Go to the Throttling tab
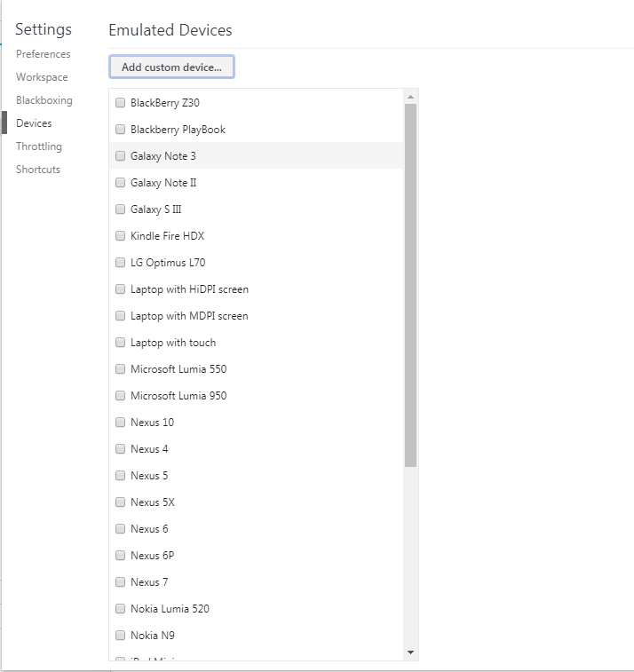 point(39,146)
